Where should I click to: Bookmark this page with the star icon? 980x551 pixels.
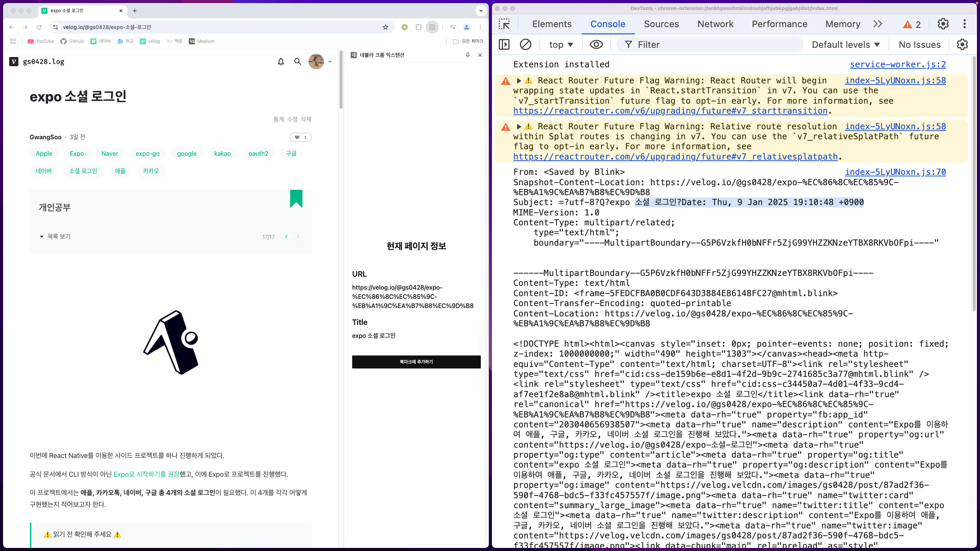(x=385, y=27)
